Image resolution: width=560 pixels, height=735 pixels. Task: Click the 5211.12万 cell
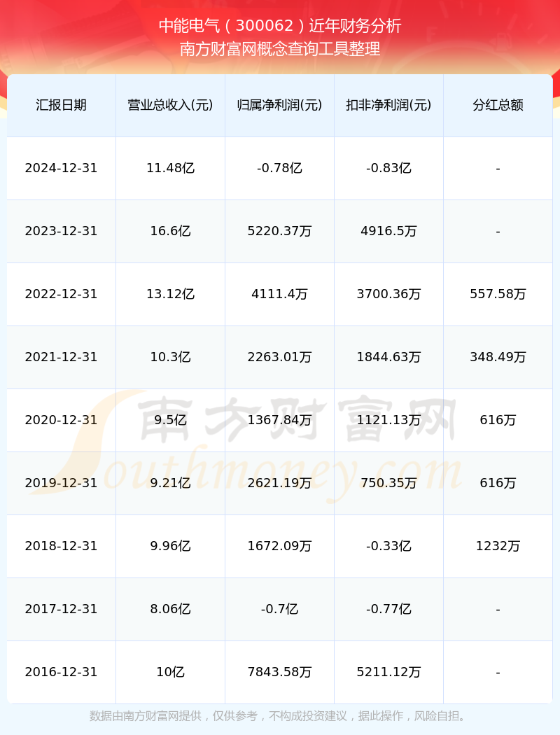(x=389, y=672)
